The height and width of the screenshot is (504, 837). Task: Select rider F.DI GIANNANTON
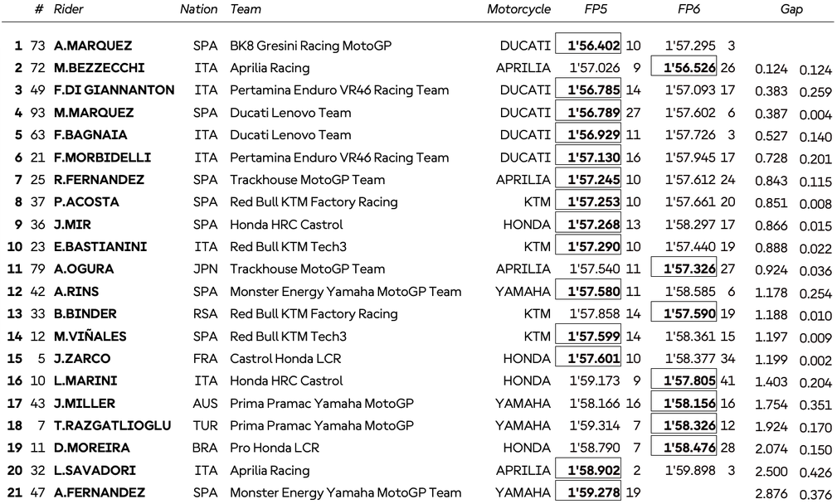click(x=114, y=90)
